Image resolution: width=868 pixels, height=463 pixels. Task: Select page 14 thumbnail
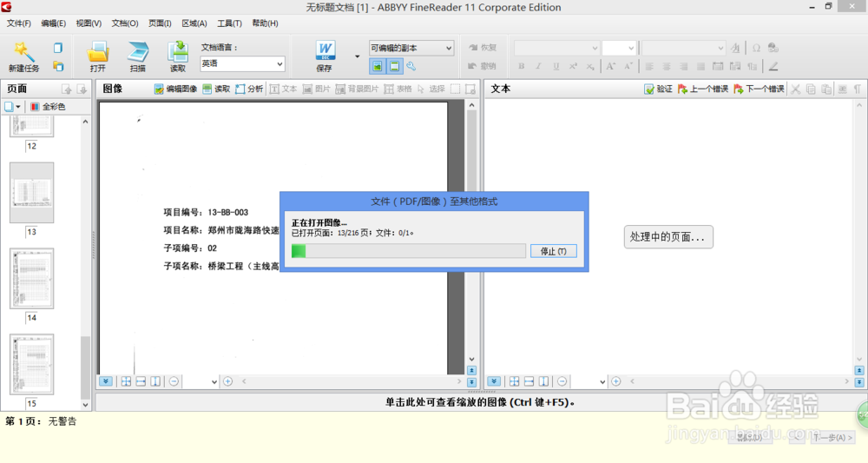tap(31, 278)
